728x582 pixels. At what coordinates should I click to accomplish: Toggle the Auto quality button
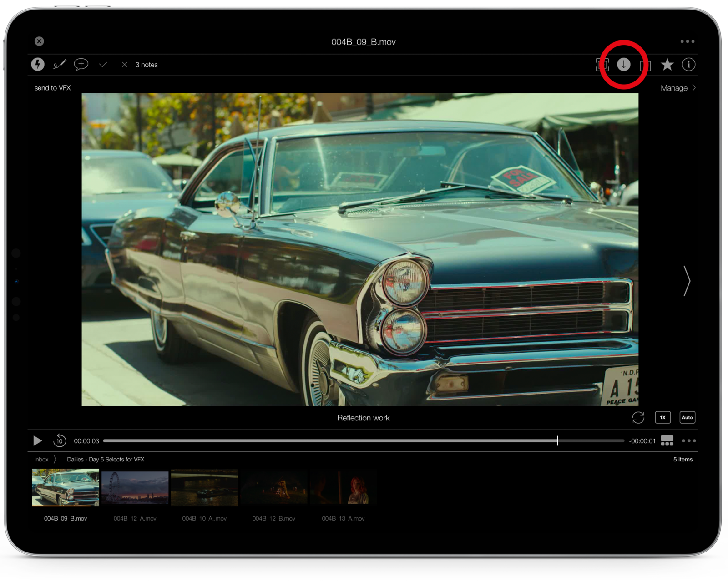point(688,417)
